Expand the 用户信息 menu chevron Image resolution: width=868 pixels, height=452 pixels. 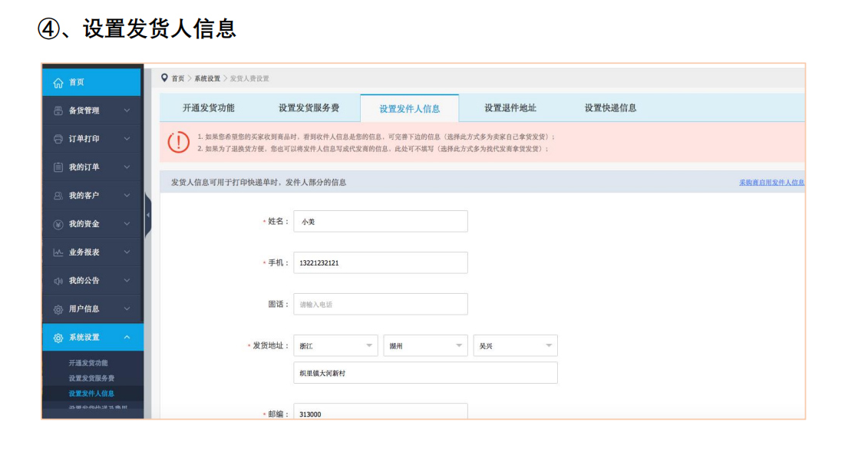click(127, 308)
